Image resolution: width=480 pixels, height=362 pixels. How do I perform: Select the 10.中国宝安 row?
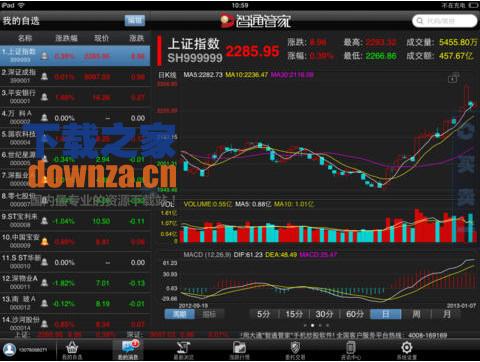(x=75, y=241)
